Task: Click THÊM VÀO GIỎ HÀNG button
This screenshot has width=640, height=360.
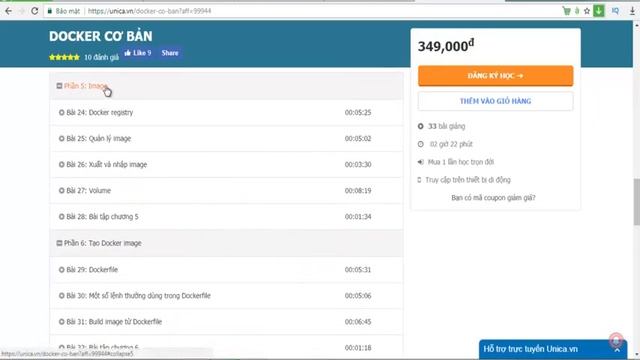Action: click(x=496, y=101)
